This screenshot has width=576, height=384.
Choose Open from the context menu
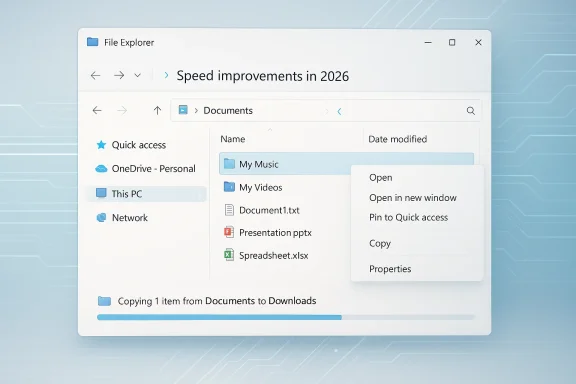click(381, 177)
